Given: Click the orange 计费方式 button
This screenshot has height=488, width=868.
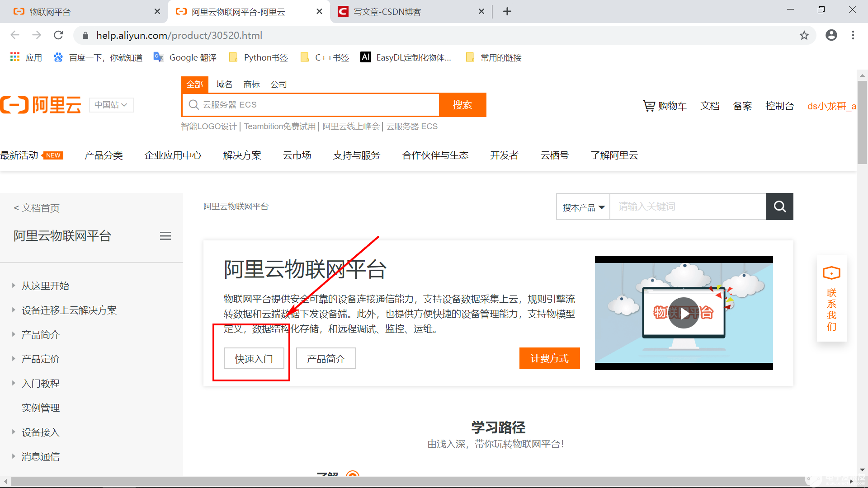Looking at the screenshot, I should 549,358.
